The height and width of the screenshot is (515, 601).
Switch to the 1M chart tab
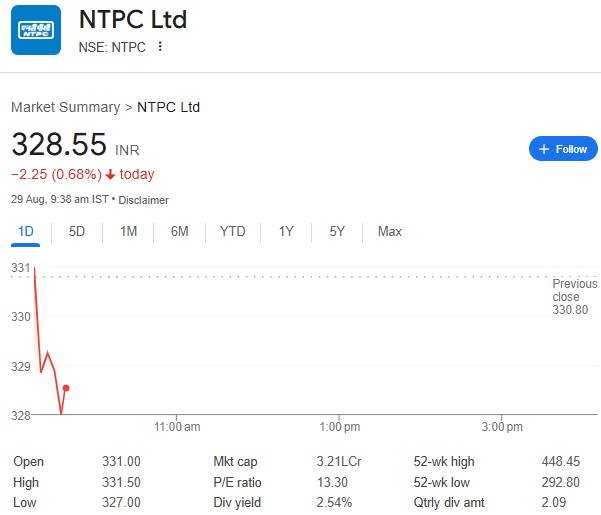(128, 232)
